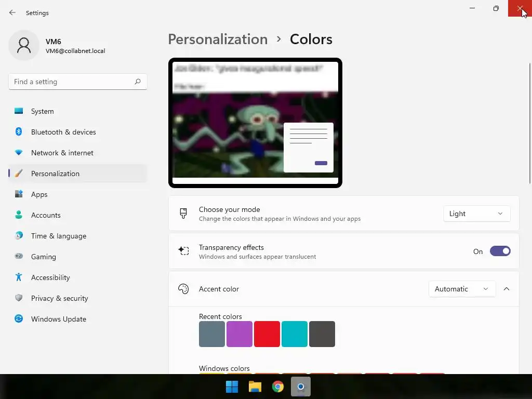Open Time & language settings
Viewport: 532px width, 399px height.
pyautogui.click(x=78, y=236)
